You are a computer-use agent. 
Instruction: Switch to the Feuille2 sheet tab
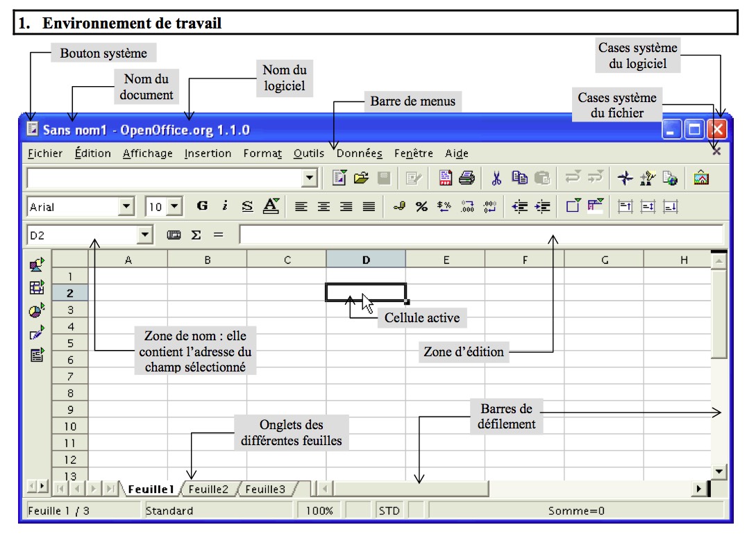point(208,489)
